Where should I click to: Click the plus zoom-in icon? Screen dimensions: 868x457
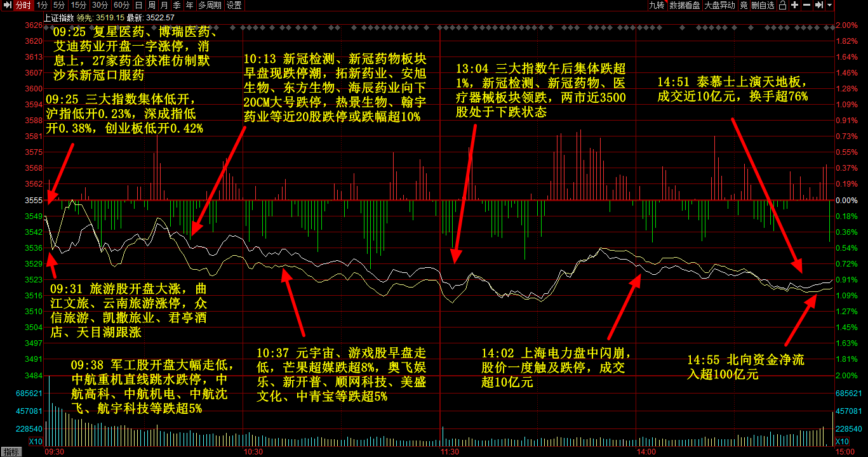click(x=794, y=5)
